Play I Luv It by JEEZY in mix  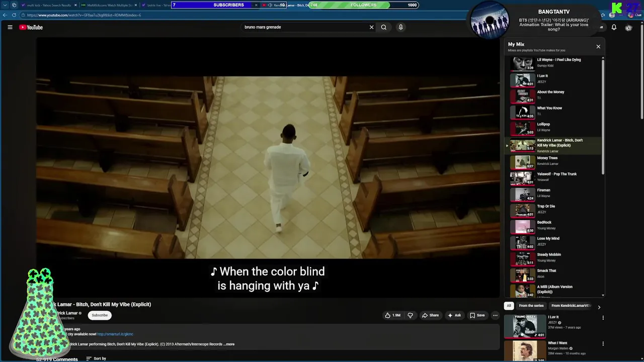click(556, 79)
